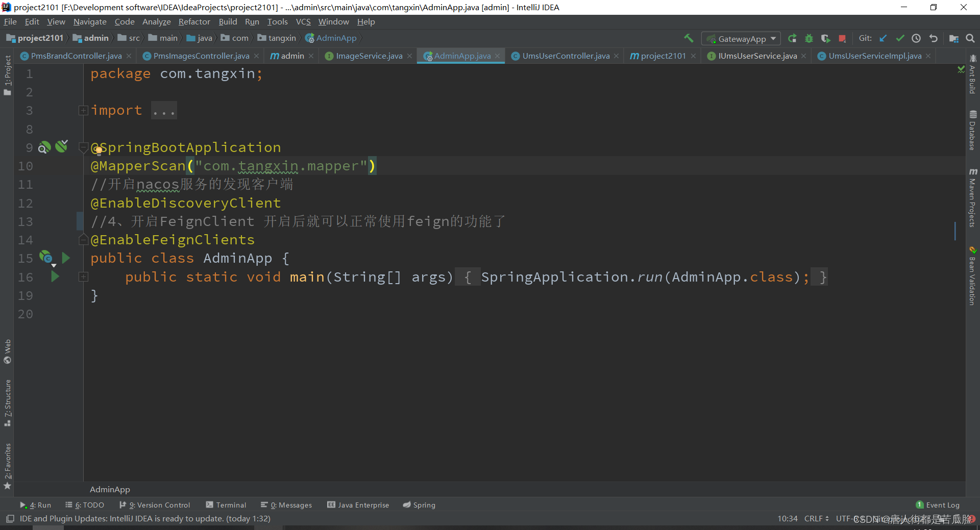
Task: Open the File menu
Action: [10, 22]
